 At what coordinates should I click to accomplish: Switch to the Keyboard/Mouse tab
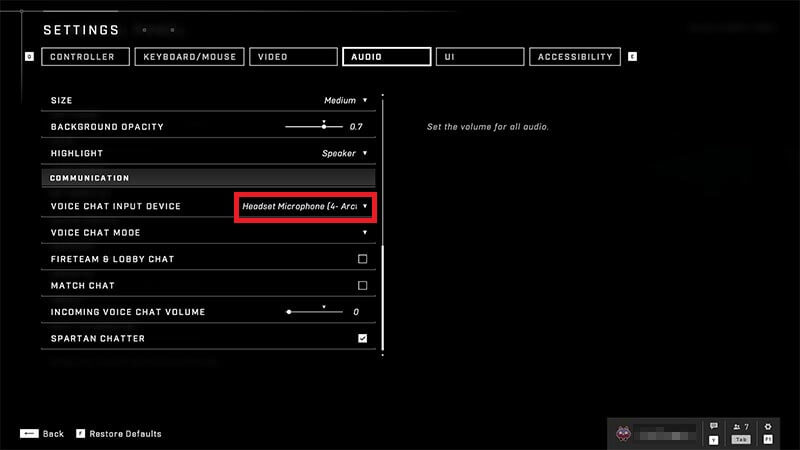[x=189, y=57]
